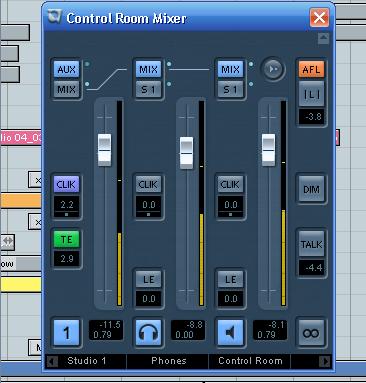Image resolution: width=366 pixels, height=383 pixels.
Task: Toggle the DIM button
Action: [x=311, y=189]
